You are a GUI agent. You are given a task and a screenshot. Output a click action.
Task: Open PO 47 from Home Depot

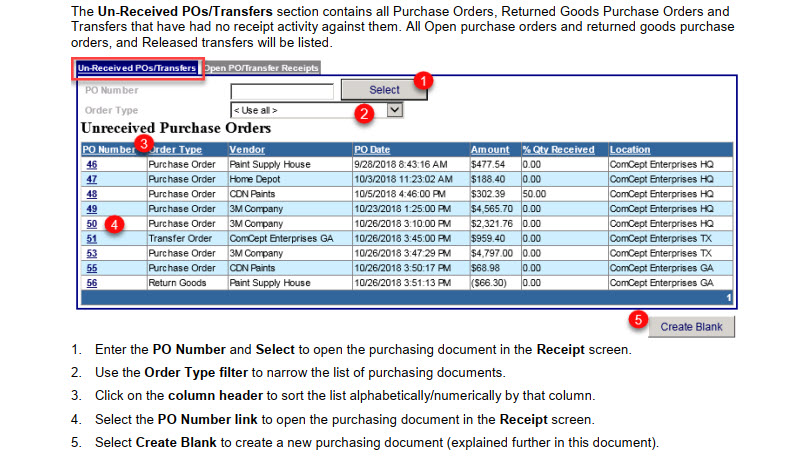click(x=91, y=179)
